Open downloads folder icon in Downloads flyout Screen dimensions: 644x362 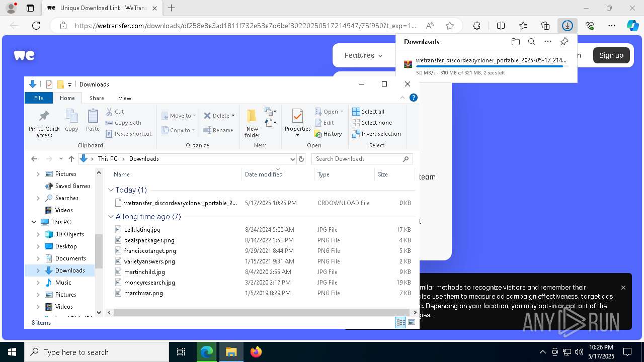515,42
